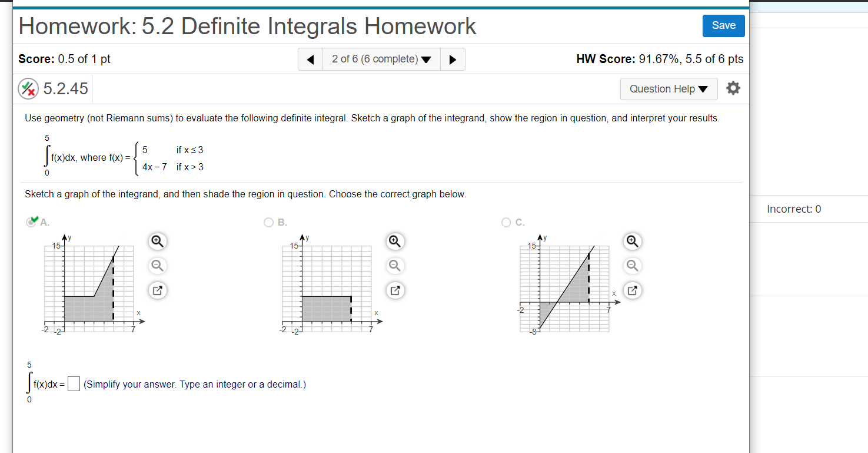
Task: Select answer choice C
Action: click(x=505, y=222)
